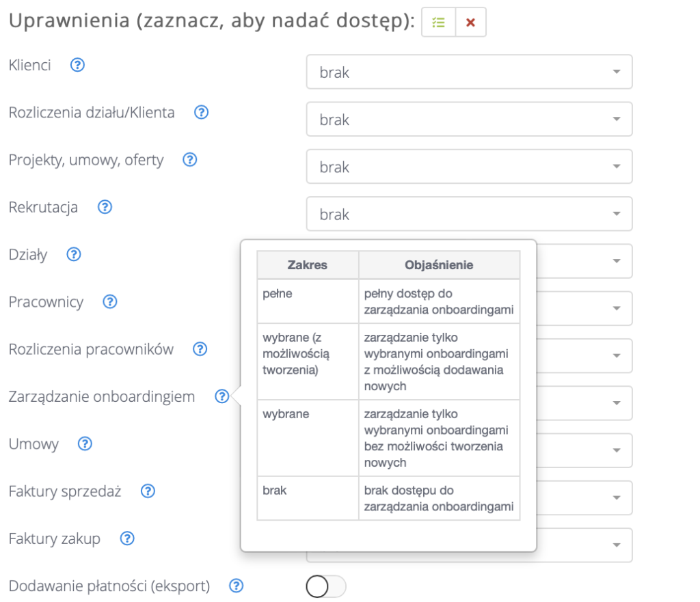
Task: Show help for Pracownicy permission
Action: tap(109, 301)
